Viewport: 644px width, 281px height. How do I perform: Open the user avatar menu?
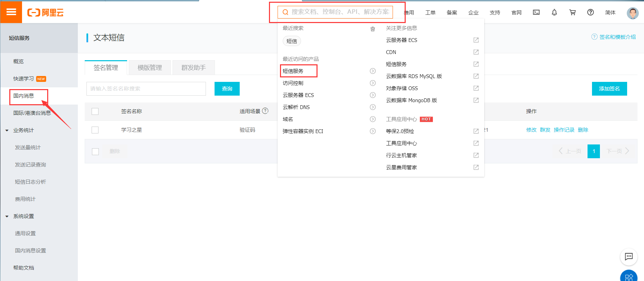pos(632,13)
